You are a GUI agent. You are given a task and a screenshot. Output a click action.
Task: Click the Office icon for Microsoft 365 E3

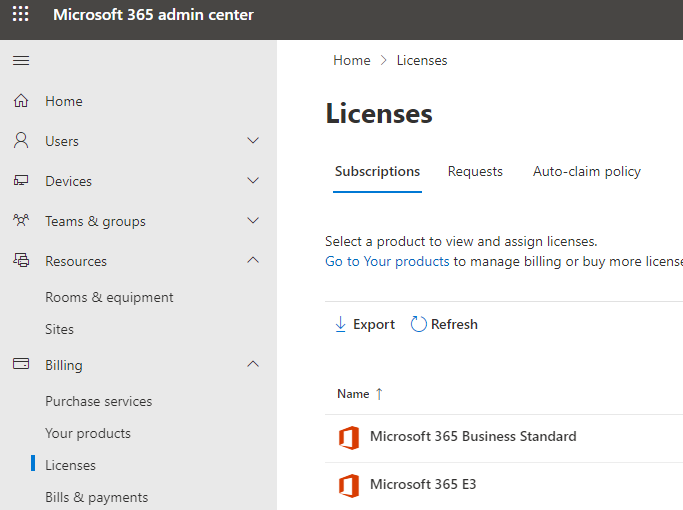(349, 486)
